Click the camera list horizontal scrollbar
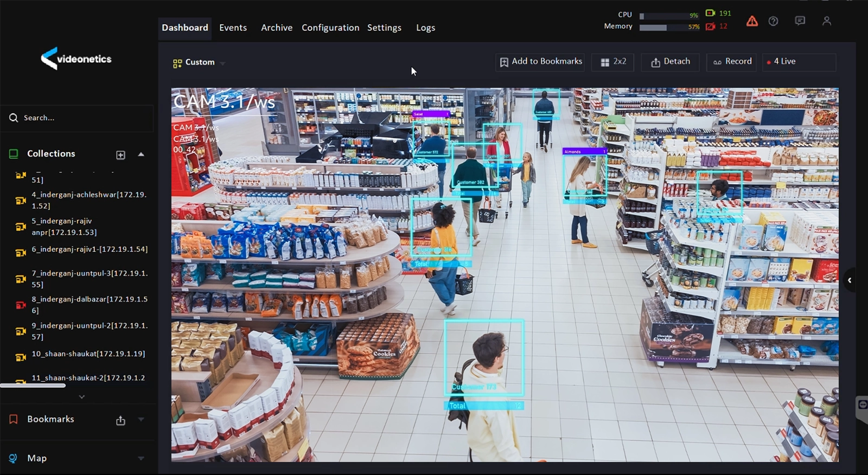Screen dimensions: 868x475 [33, 386]
